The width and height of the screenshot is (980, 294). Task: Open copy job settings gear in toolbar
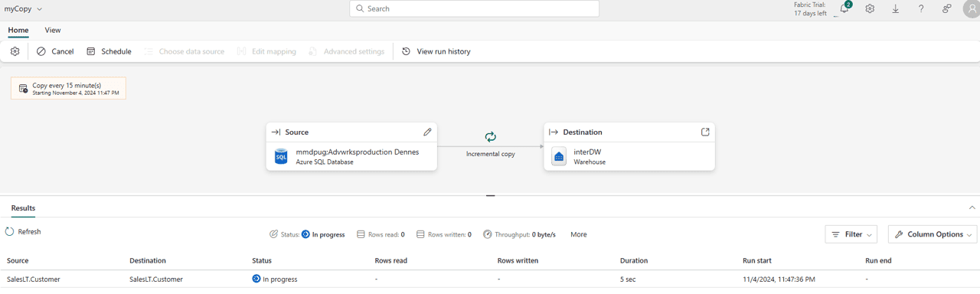click(x=15, y=51)
